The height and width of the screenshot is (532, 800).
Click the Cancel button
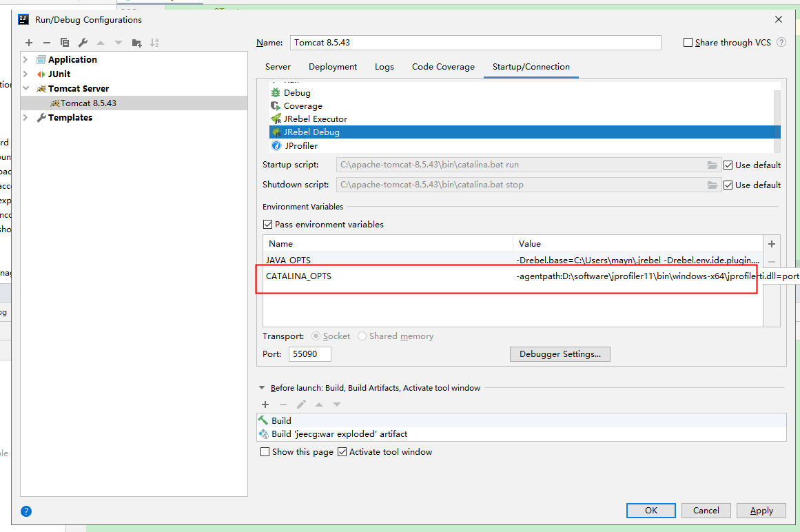(x=706, y=511)
